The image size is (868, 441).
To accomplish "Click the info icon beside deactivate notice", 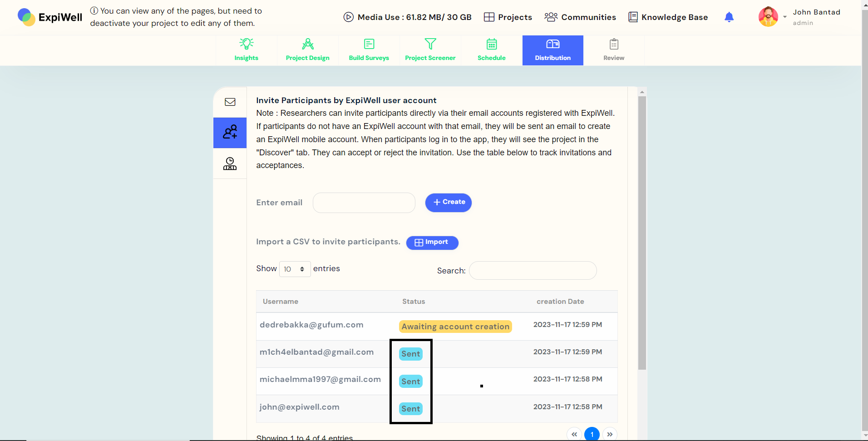I will [x=94, y=10].
